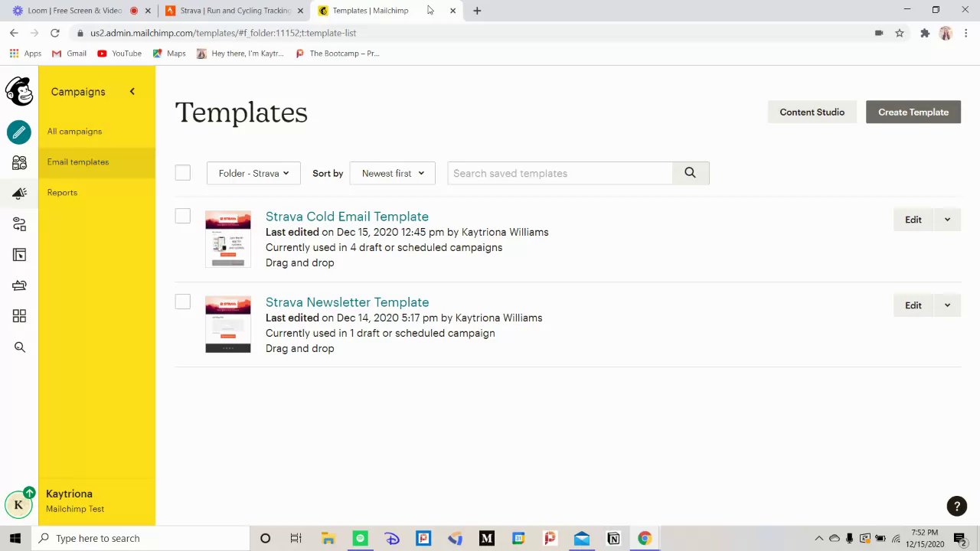Screen dimensions: 980x551
Task: Open the Folder - Strava dropdown
Action: (x=253, y=173)
